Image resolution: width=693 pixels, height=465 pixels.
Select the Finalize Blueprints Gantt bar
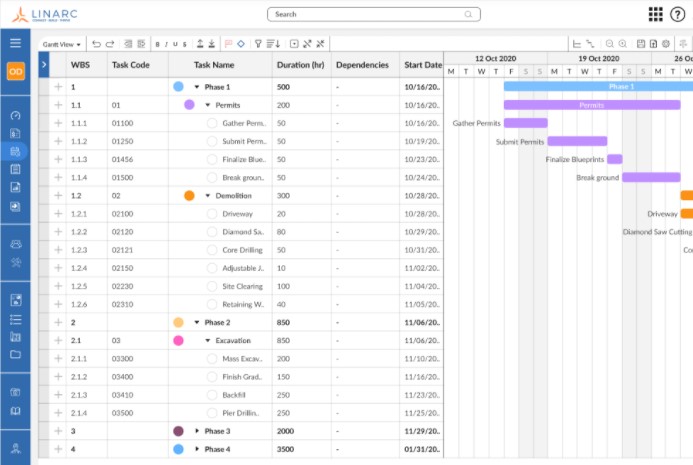point(615,160)
